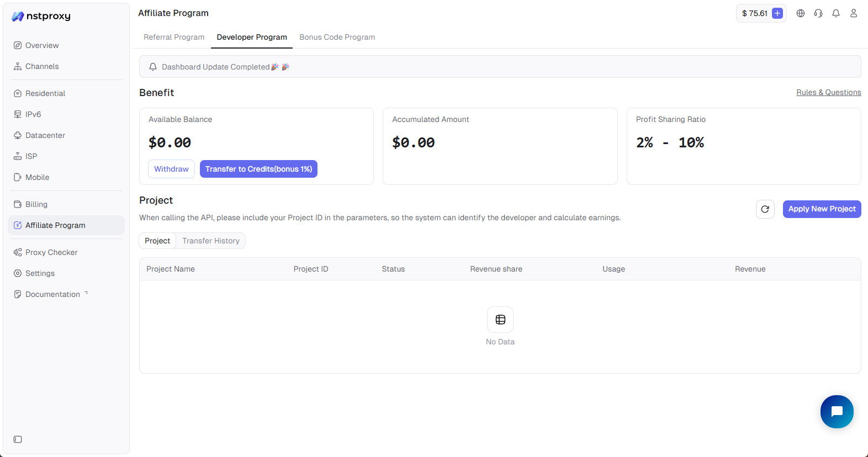Select the Transfer History tab

coord(211,241)
